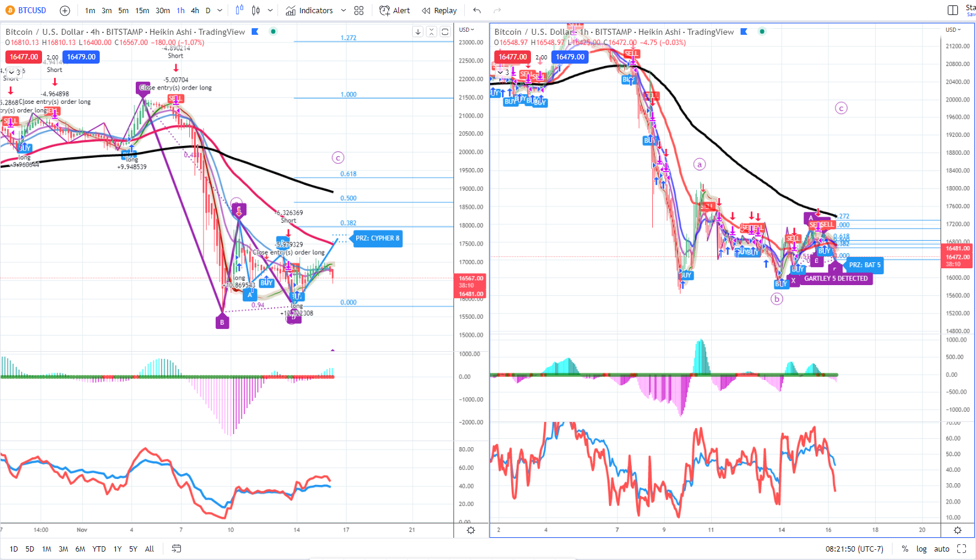
Task: Click the add symbol plus icon
Action: pos(65,10)
